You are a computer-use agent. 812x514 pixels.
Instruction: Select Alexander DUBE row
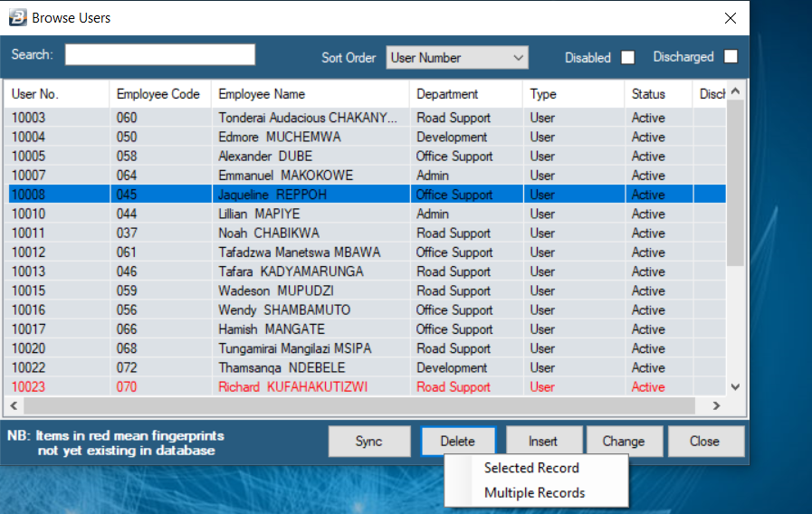click(x=365, y=157)
